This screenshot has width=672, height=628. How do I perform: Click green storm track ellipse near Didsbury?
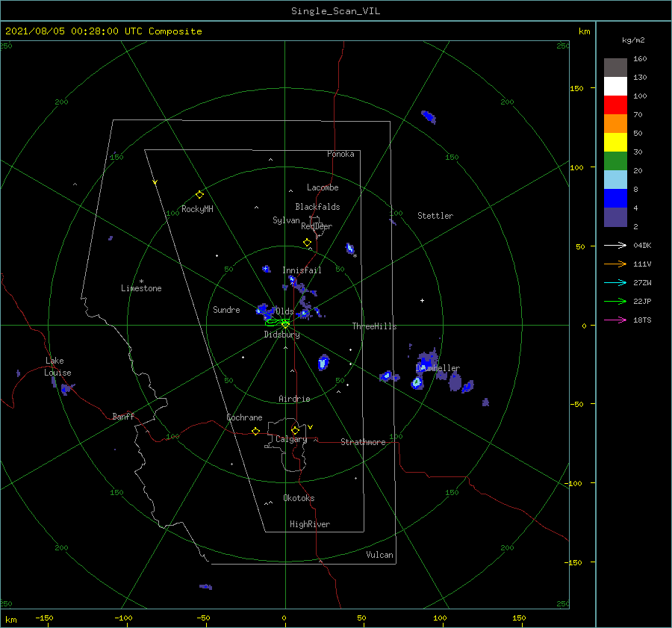[277, 322]
